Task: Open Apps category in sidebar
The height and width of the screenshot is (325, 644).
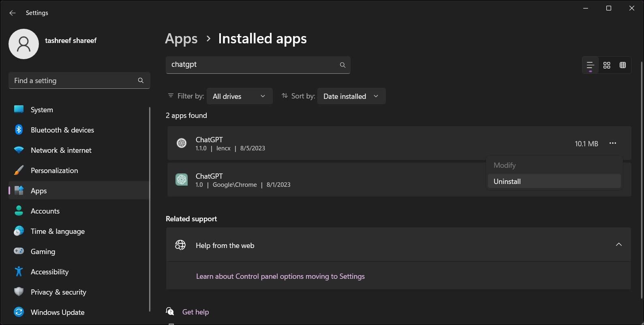Action: [79, 190]
